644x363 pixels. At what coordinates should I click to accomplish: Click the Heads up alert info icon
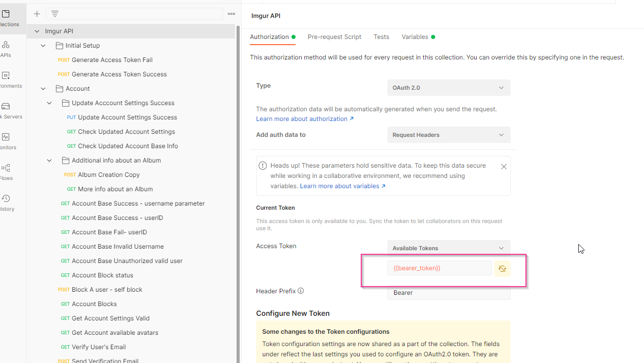[x=263, y=166]
